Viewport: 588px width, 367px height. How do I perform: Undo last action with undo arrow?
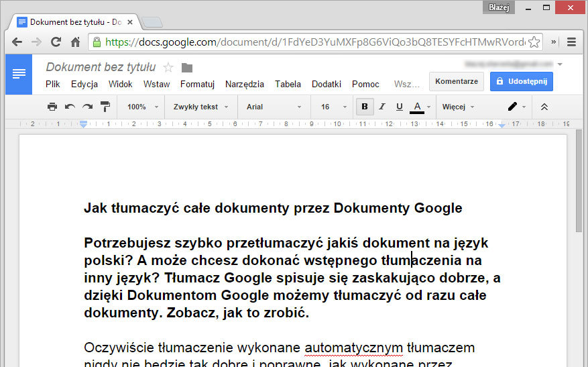pos(70,107)
